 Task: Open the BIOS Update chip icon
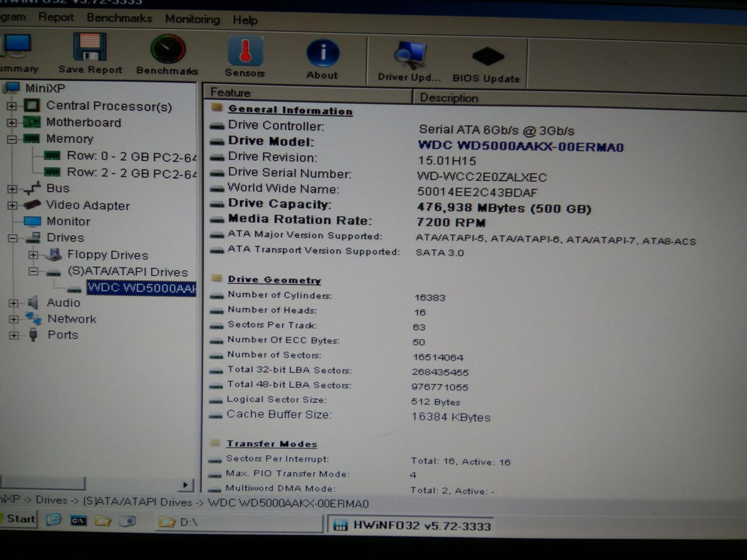pos(487,57)
